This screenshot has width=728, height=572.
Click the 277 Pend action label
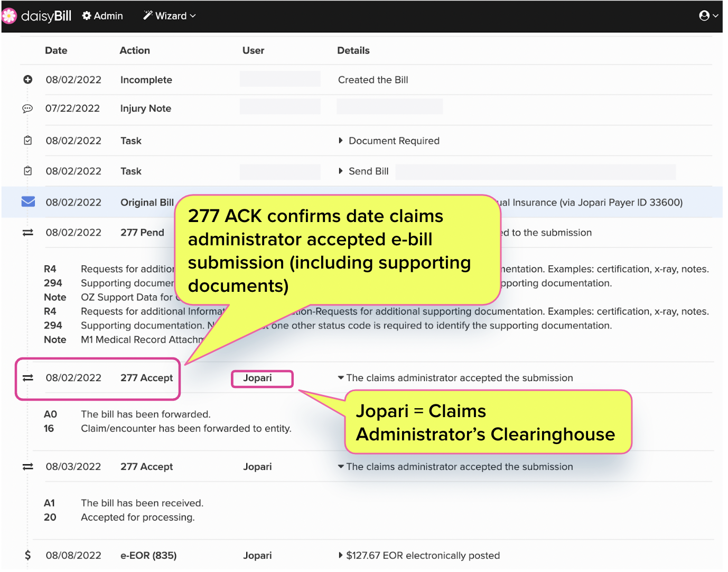tap(142, 233)
